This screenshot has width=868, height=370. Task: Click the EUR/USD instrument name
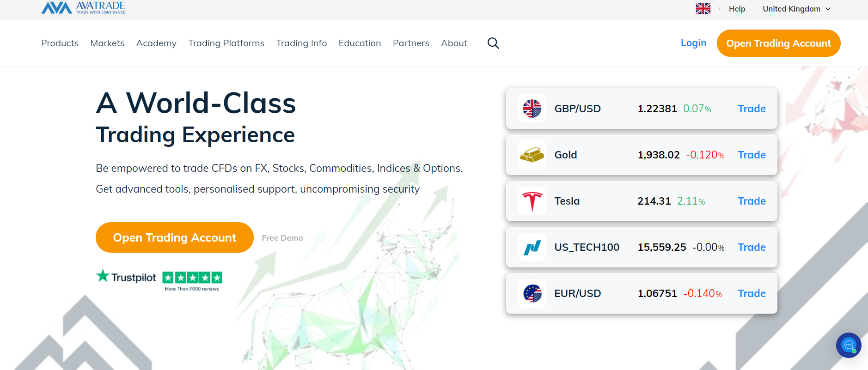pos(578,293)
